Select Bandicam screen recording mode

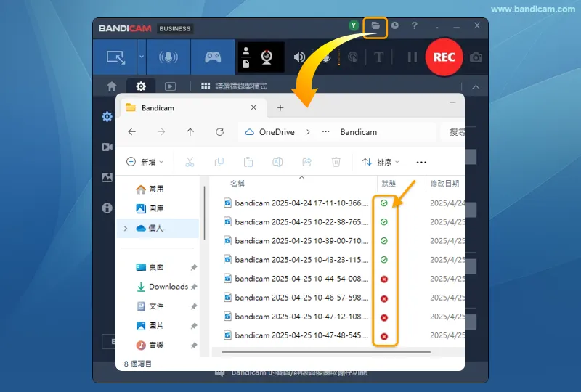tap(115, 57)
